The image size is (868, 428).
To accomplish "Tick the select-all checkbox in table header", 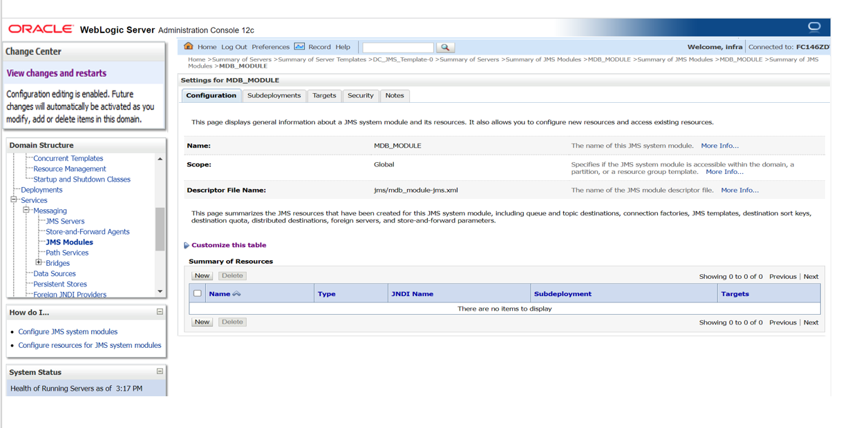I will [x=198, y=293].
